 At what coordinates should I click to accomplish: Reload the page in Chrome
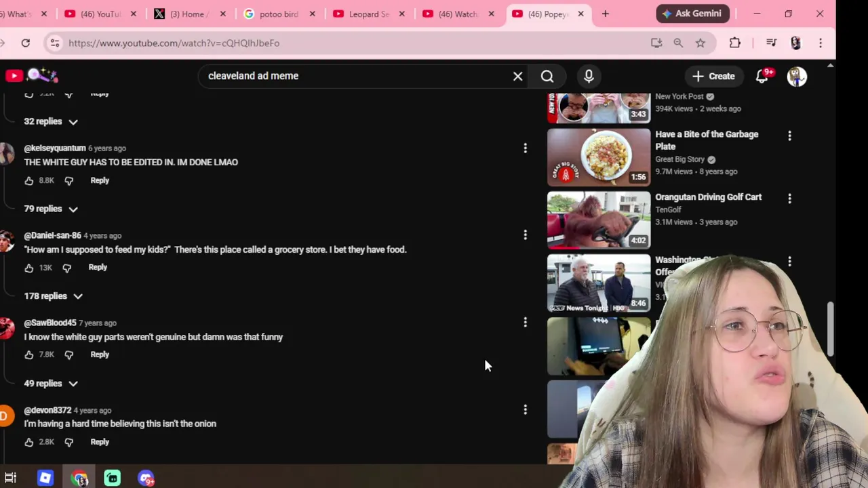click(25, 43)
